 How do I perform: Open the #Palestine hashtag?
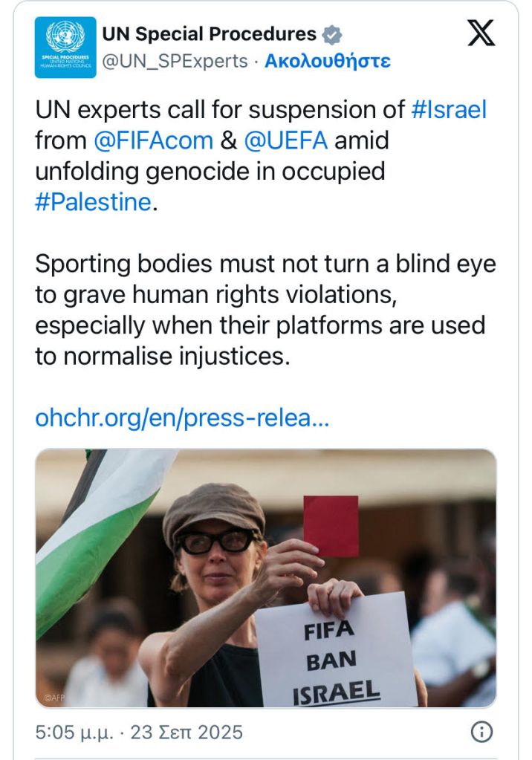click(x=93, y=201)
